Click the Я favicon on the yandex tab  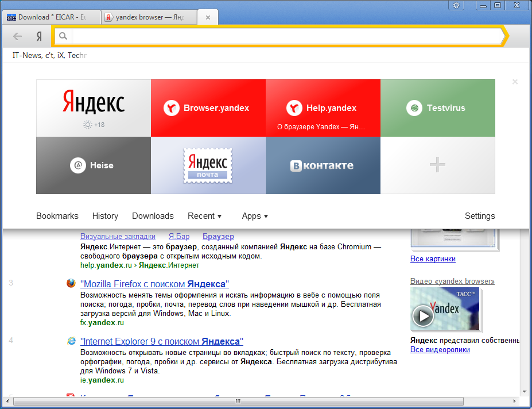coord(108,17)
